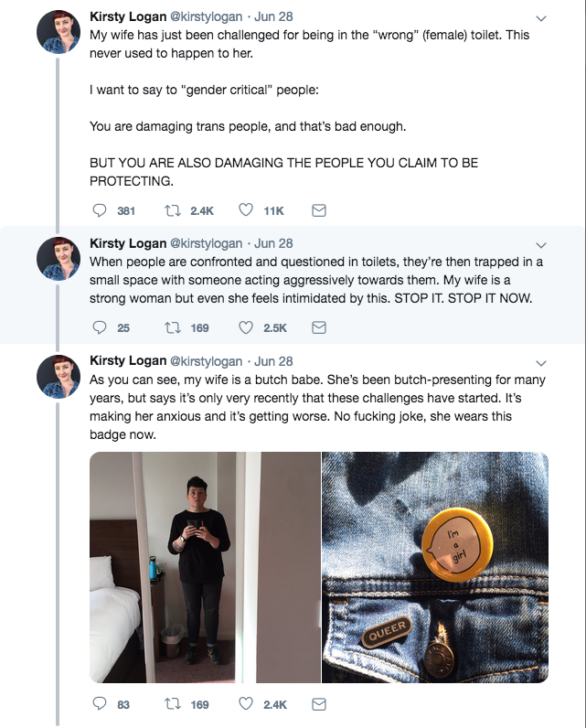Viewport: 586px width, 728px height.
Task: Like the first tweet with 11K likes
Action: click(x=246, y=210)
